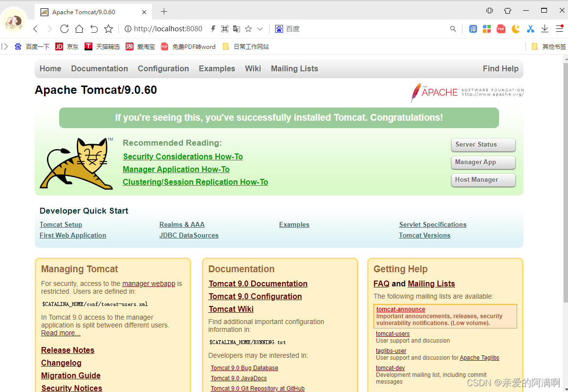This screenshot has width=568, height=392.
Task: Open the 爱淘宝 bookmark
Action: [x=140, y=47]
